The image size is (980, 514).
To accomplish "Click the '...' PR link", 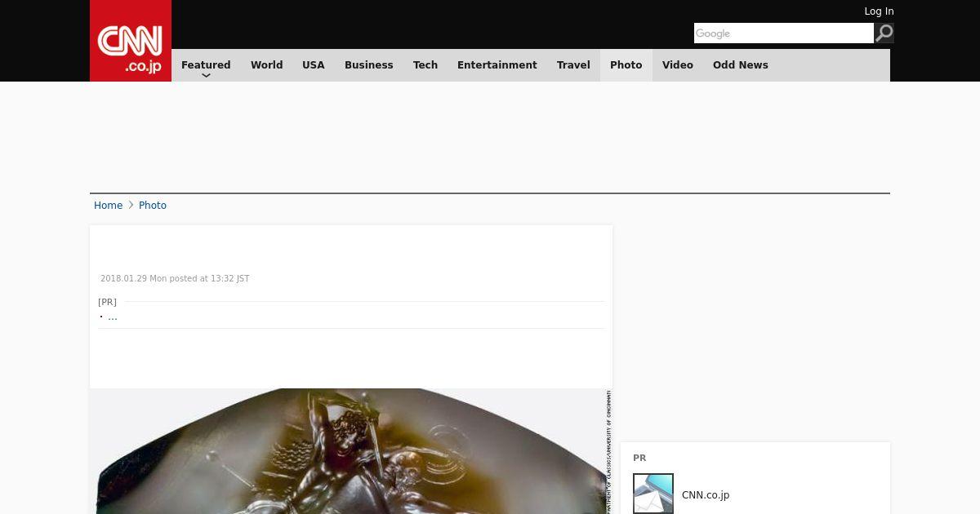I will (113, 317).
